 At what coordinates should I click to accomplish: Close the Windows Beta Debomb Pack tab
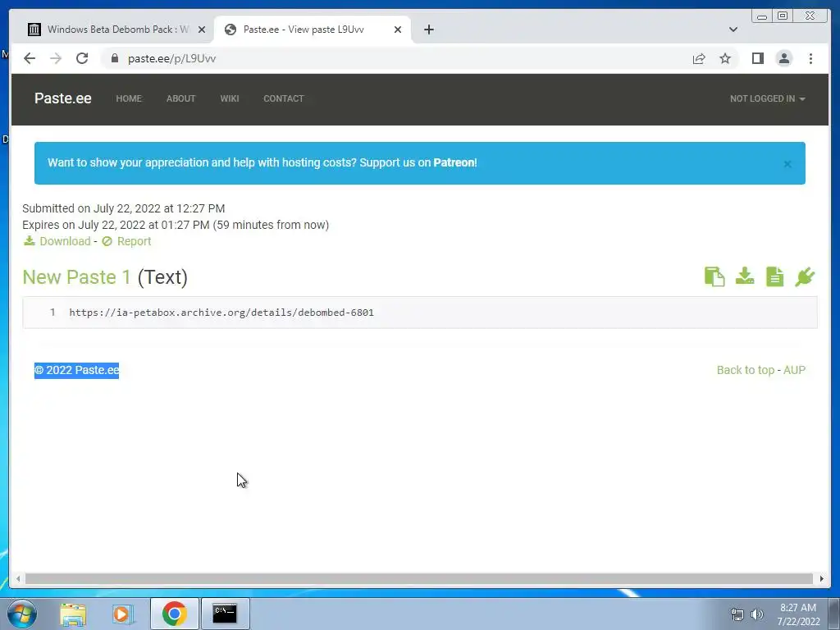click(202, 30)
